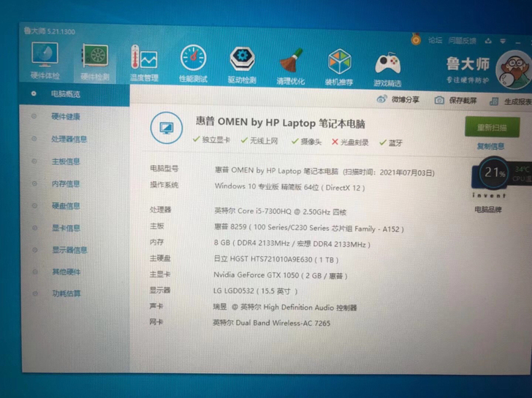Click 保存截屏 screenshot button
This screenshot has width=532, height=398.
[456, 100]
